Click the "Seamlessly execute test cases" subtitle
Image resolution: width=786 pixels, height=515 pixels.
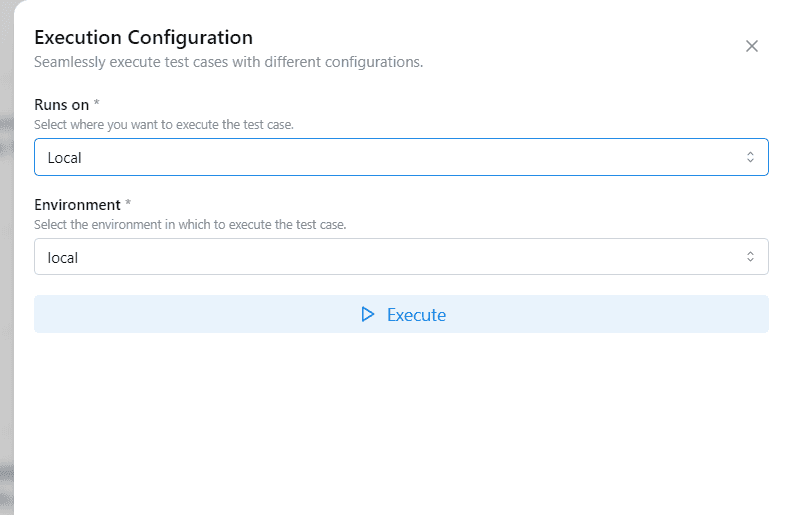[x=228, y=62]
